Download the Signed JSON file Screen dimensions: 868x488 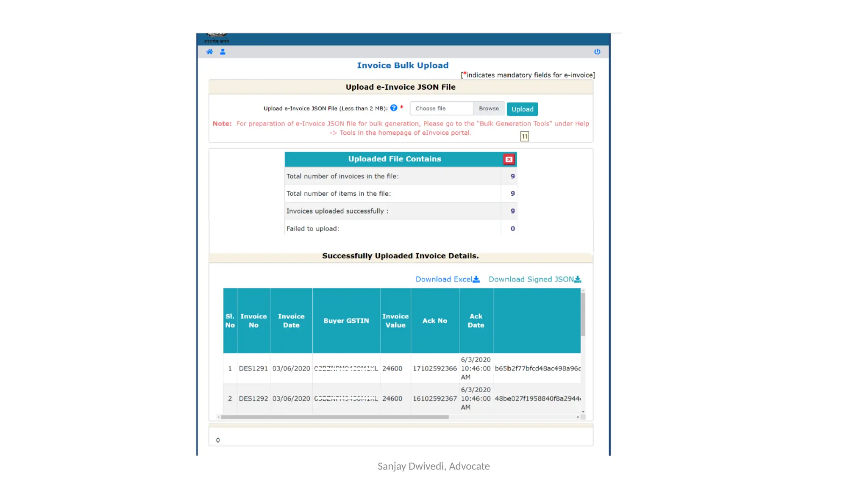pos(534,279)
